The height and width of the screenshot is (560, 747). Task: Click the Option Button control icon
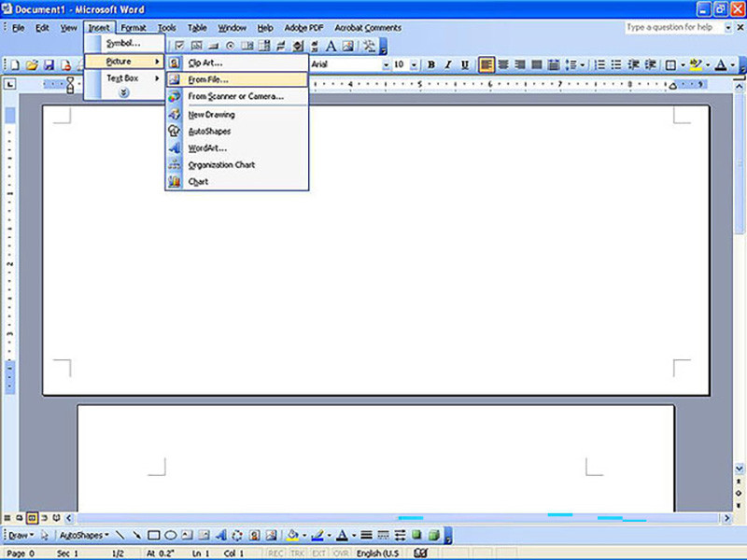point(230,46)
